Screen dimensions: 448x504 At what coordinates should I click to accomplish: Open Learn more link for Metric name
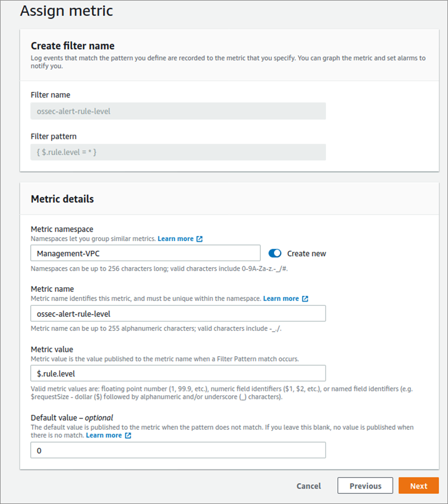[x=281, y=298]
